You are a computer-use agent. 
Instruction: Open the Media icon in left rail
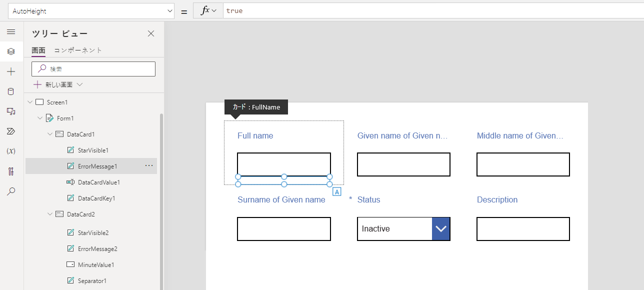pyautogui.click(x=11, y=111)
